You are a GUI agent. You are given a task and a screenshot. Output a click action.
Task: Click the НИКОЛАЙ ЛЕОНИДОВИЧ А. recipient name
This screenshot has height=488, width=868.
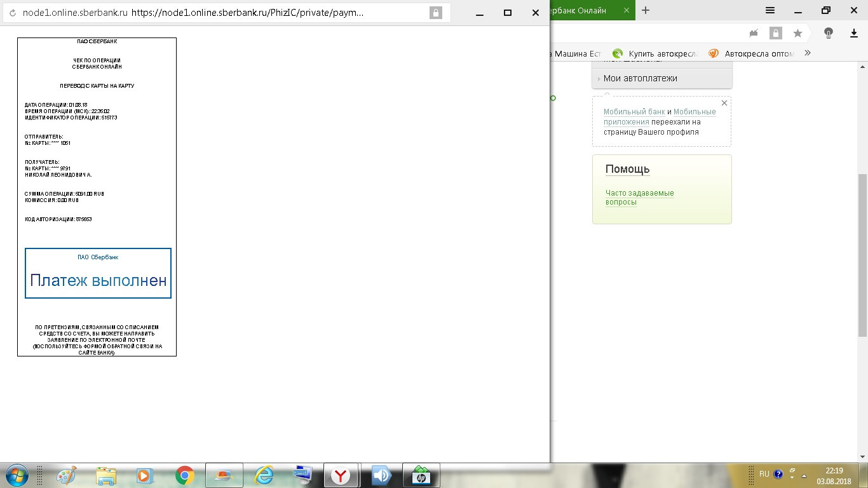[x=58, y=175]
